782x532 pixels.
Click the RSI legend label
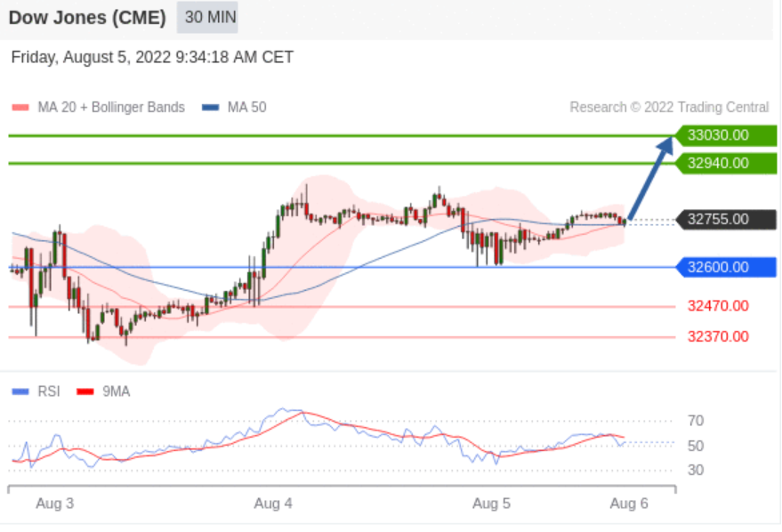[x=49, y=392]
